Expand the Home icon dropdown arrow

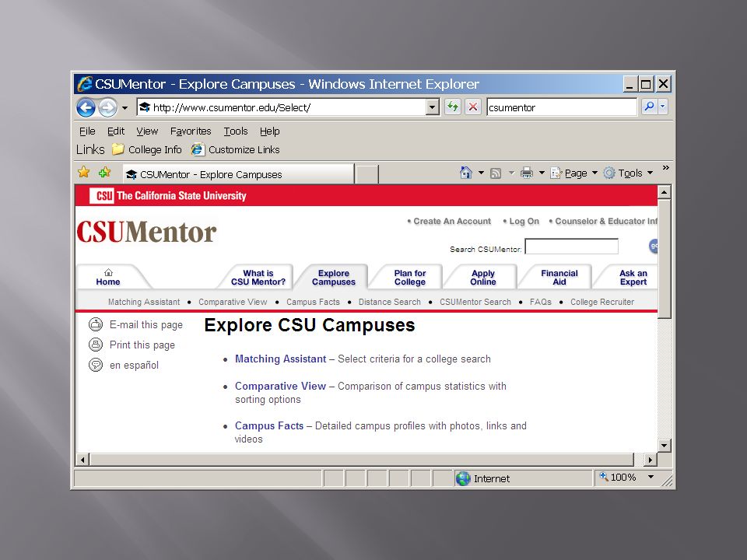click(x=481, y=173)
